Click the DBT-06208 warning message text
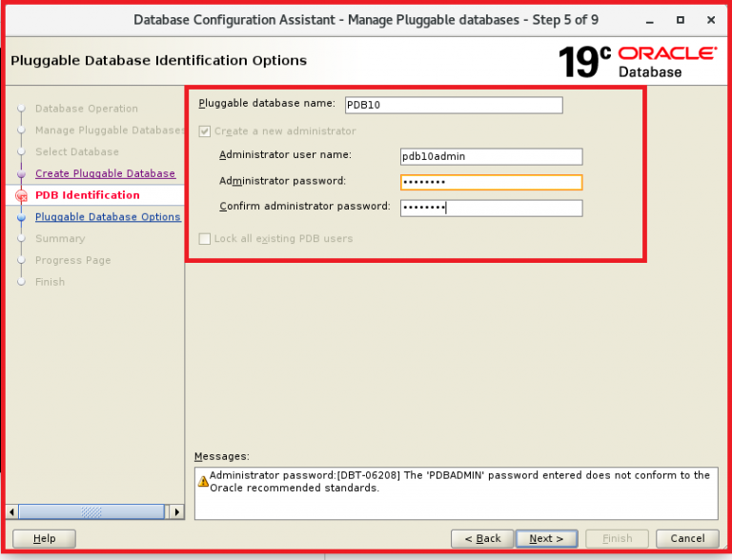The width and height of the screenshot is (732, 560). coord(459,482)
